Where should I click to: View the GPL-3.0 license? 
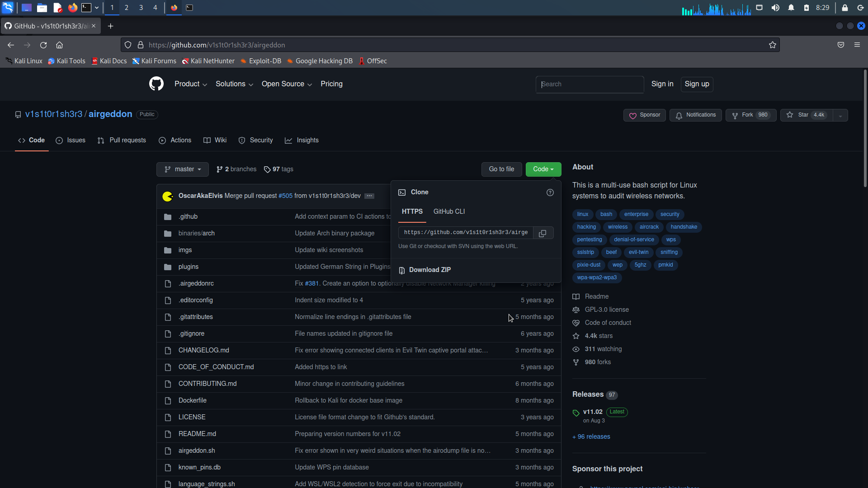click(607, 310)
